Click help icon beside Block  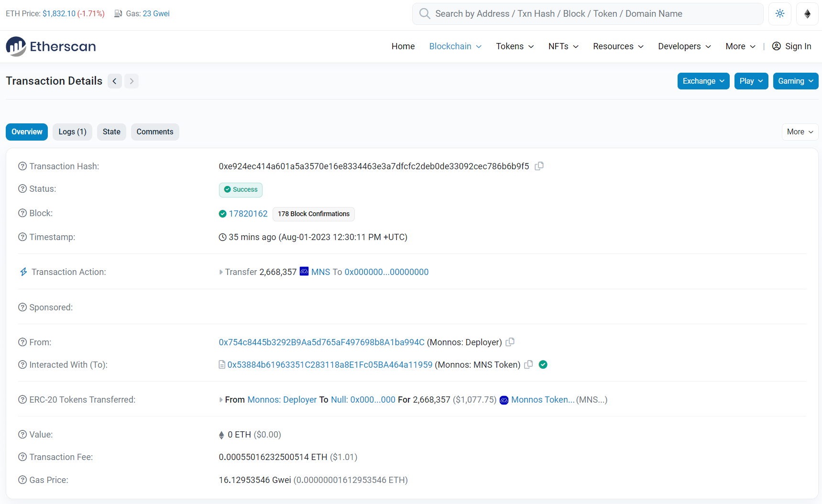(x=22, y=213)
